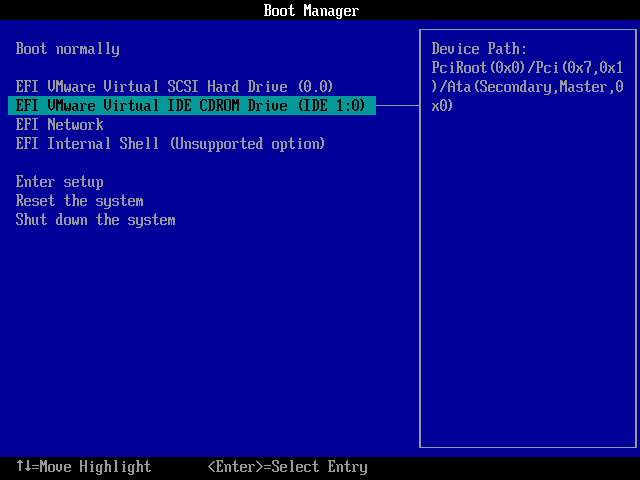Choose EFI VMware Virtual SCSI Hard Drive (0.0)
The width and height of the screenshot is (640, 480).
click(174, 87)
